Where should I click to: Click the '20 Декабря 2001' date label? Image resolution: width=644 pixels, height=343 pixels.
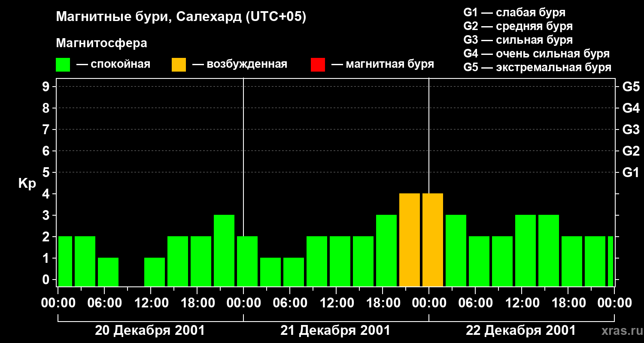(150, 331)
